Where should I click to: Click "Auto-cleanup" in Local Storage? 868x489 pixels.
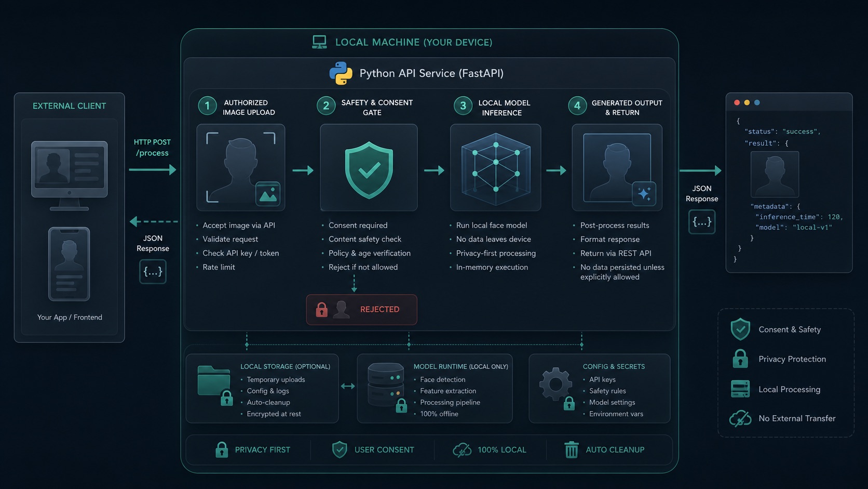(268, 403)
